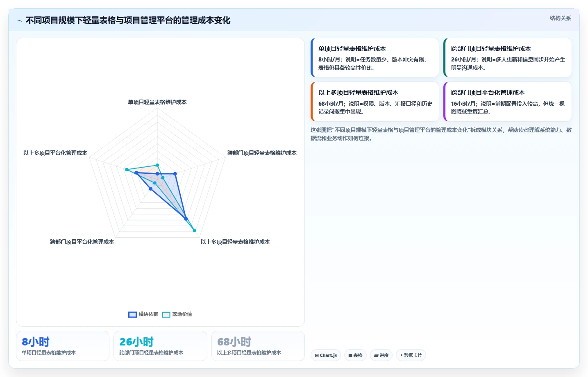Click the description paragraph starting with 这张图把
The height and width of the screenshot is (377, 588).
(441, 134)
